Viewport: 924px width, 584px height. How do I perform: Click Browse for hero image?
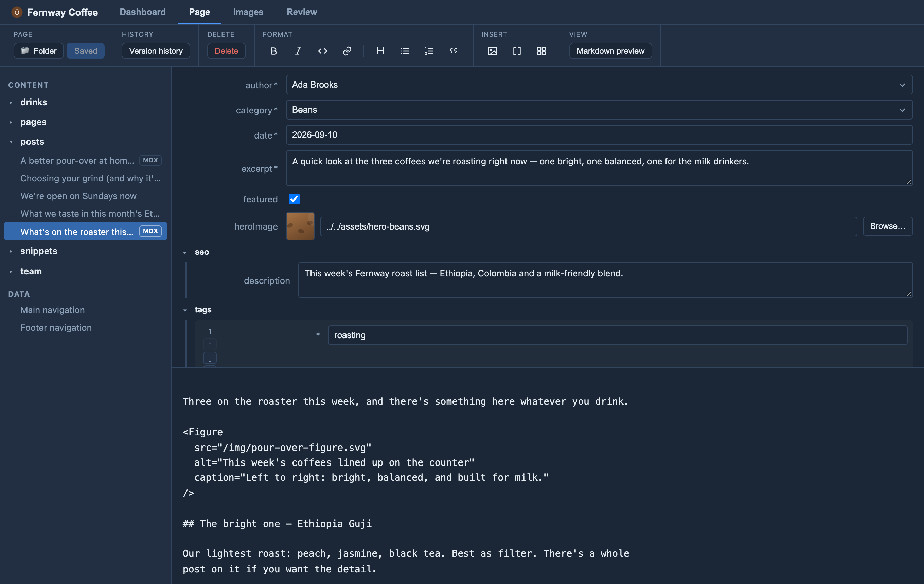tap(887, 226)
